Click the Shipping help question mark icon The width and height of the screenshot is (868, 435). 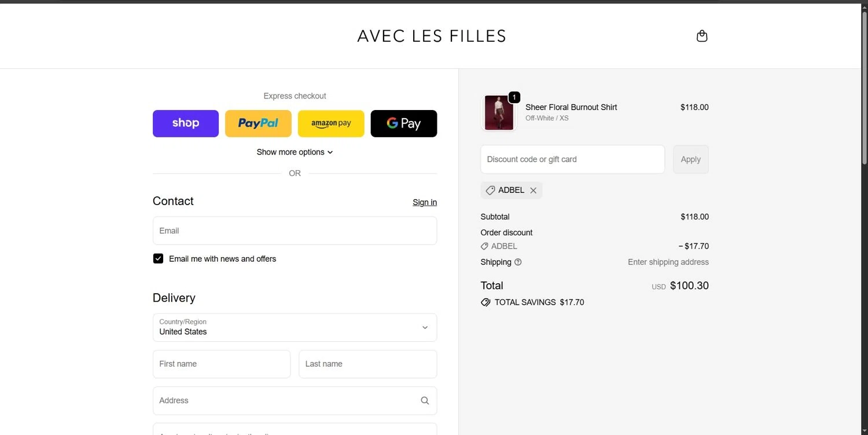point(518,262)
